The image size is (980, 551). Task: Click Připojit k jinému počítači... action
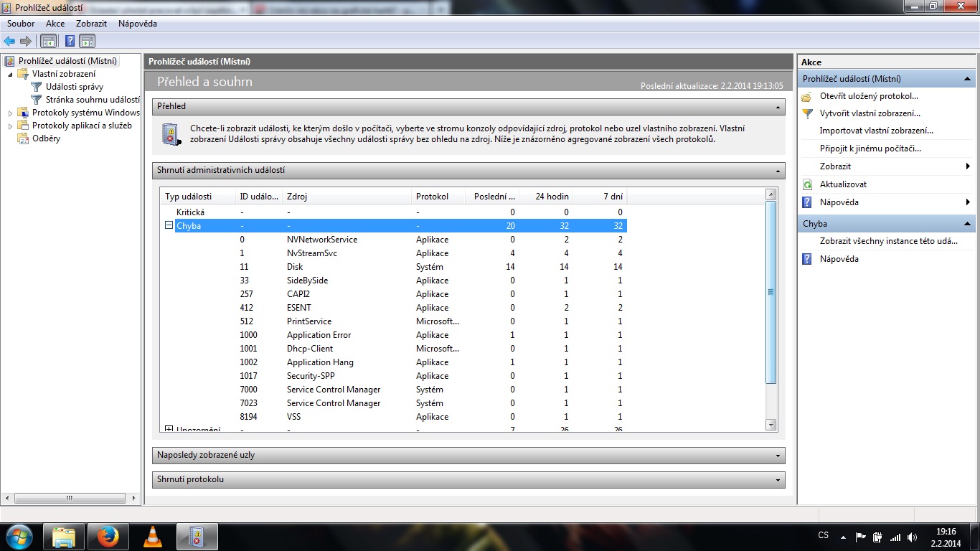[x=870, y=149]
